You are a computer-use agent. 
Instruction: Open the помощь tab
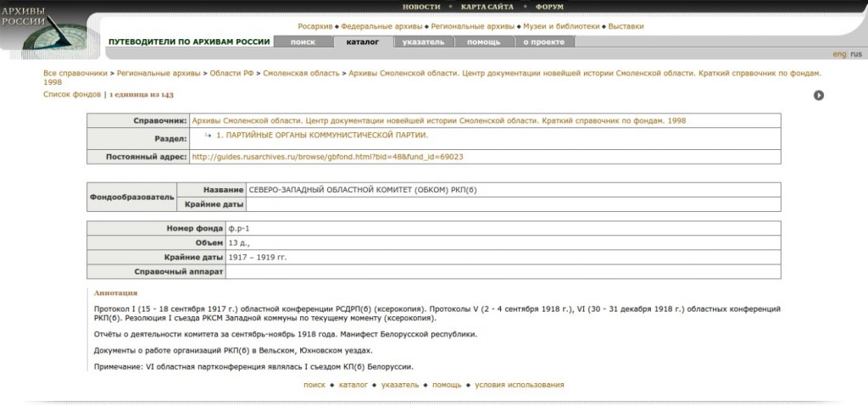483,42
